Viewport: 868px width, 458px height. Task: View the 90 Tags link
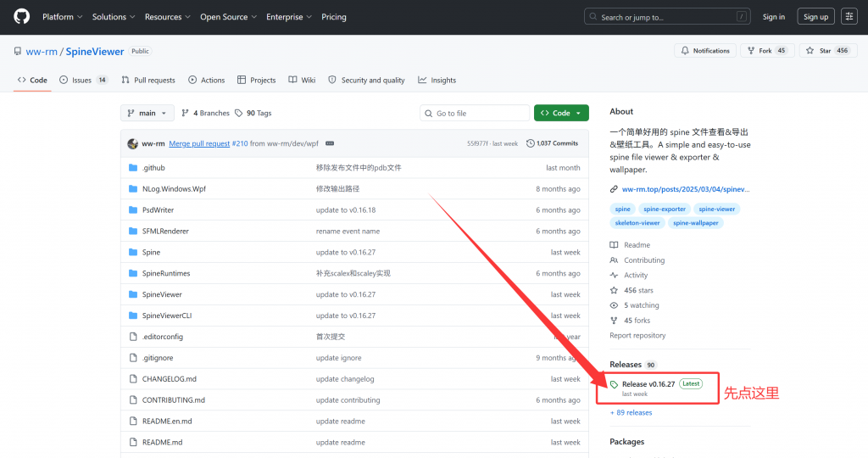click(253, 113)
